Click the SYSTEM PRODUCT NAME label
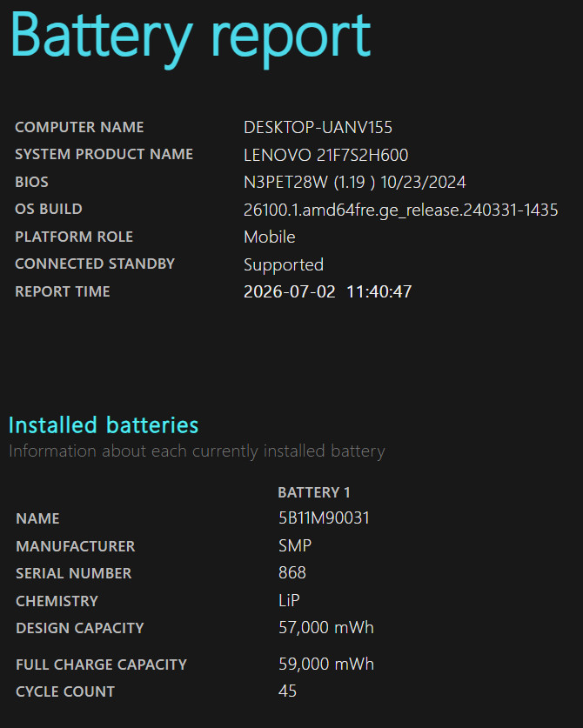The width and height of the screenshot is (583, 728). (x=104, y=154)
